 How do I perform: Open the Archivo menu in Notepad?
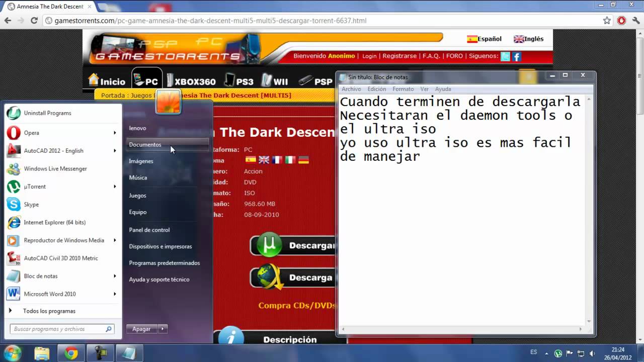click(351, 89)
